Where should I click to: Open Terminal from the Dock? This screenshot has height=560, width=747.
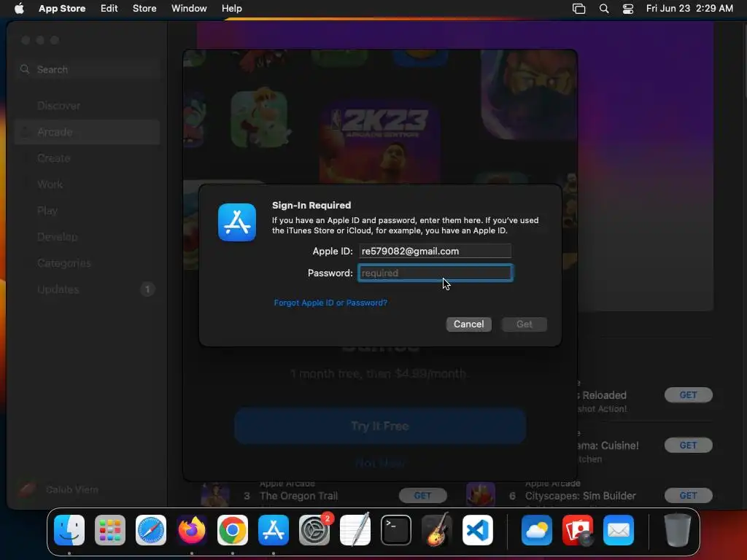pos(396,530)
